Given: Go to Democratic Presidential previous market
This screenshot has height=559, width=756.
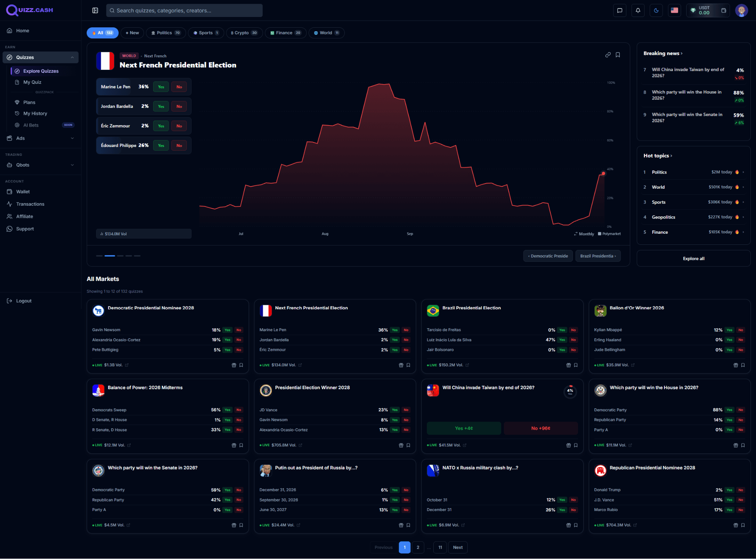Looking at the screenshot, I should coord(548,256).
